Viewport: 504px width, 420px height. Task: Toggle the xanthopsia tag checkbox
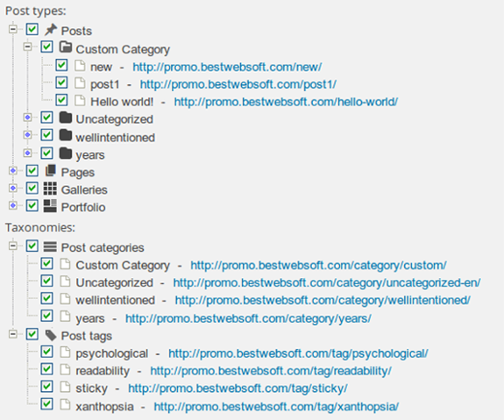pos(47,404)
